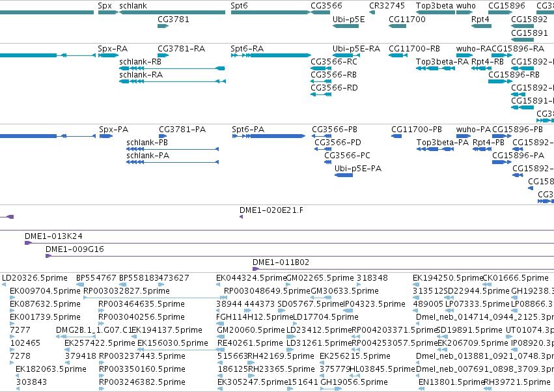Click the Spt6-RA transcript model

pos(271,55)
